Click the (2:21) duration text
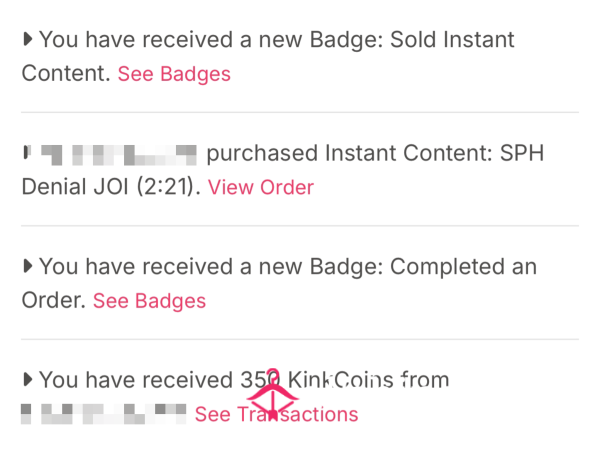Viewport: 600px width, 449px height. [x=165, y=187]
